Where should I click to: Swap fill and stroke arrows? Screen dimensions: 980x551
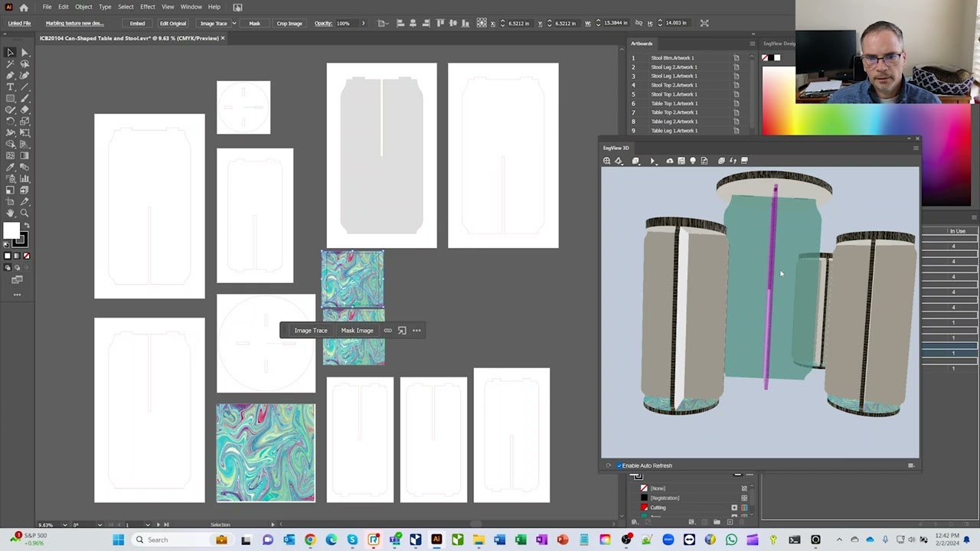pyautogui.click(x=25, y=227)
